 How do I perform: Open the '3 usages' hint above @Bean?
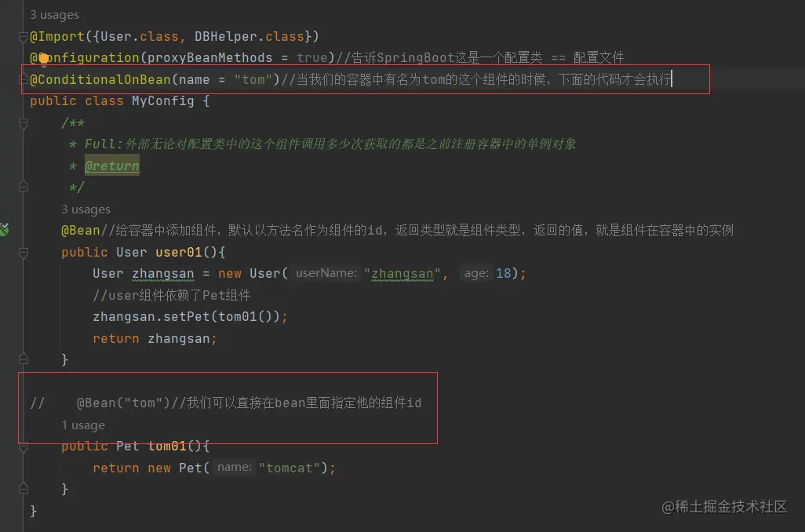[86, 209]
